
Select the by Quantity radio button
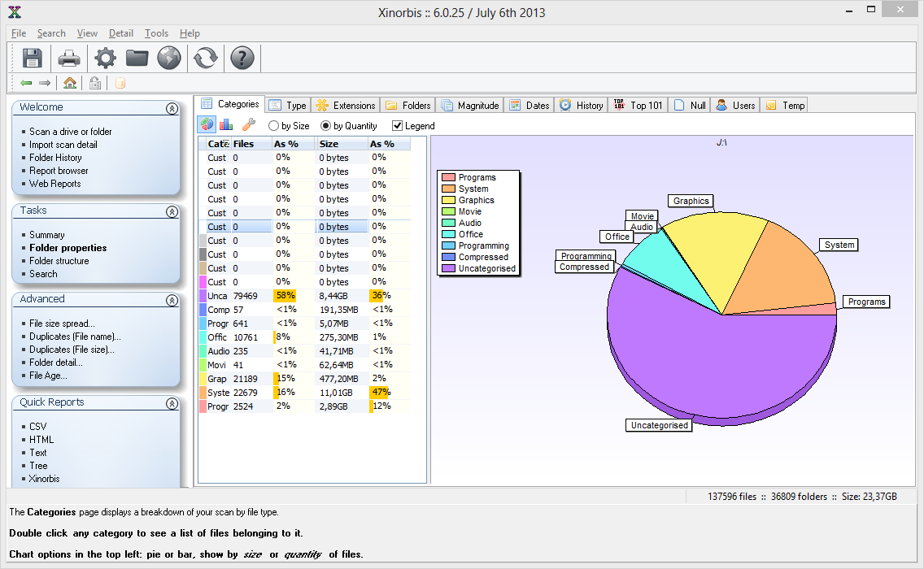(326, 125)
